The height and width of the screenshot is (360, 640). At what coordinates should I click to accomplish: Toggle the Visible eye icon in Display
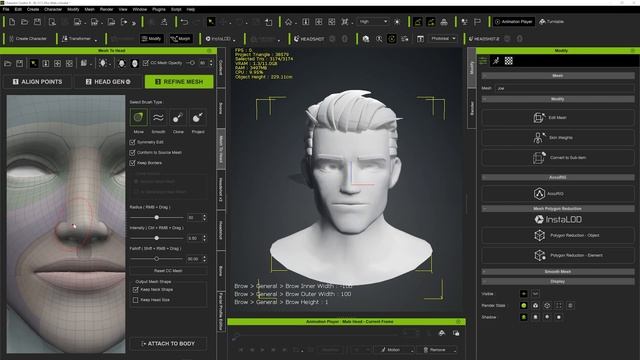pos(524,293)
